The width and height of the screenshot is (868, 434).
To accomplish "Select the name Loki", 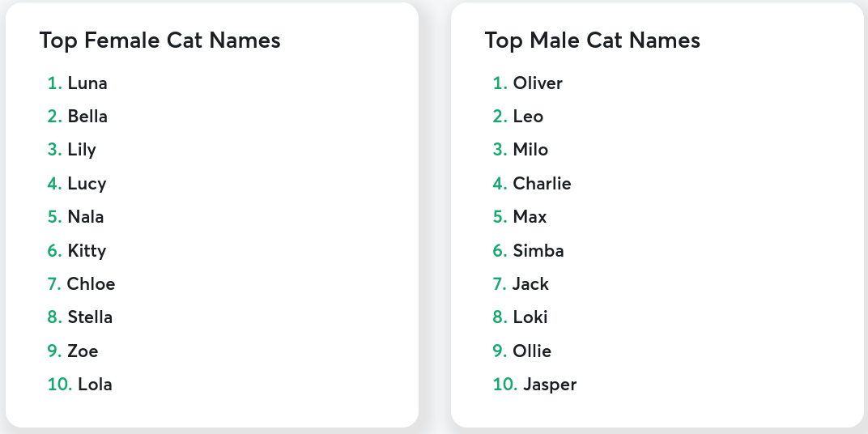I will coord(530,317).
